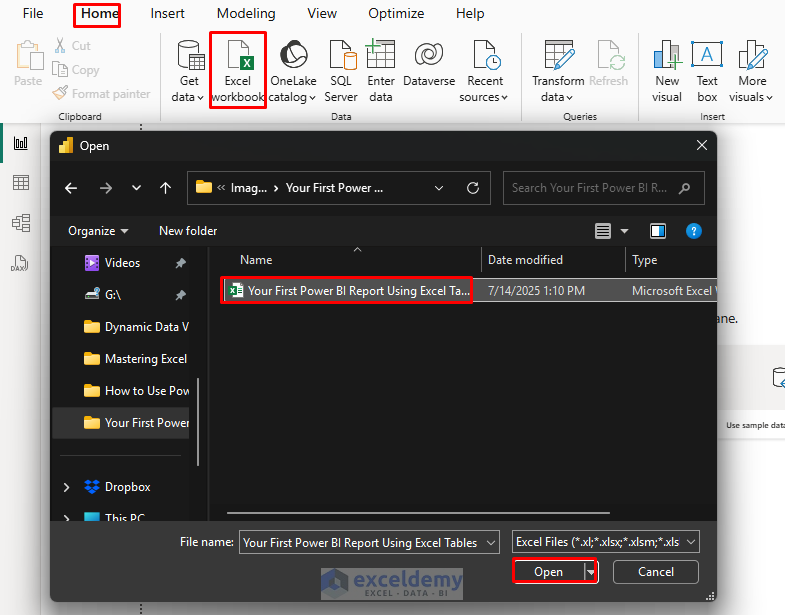Click the File name input field

361,542
